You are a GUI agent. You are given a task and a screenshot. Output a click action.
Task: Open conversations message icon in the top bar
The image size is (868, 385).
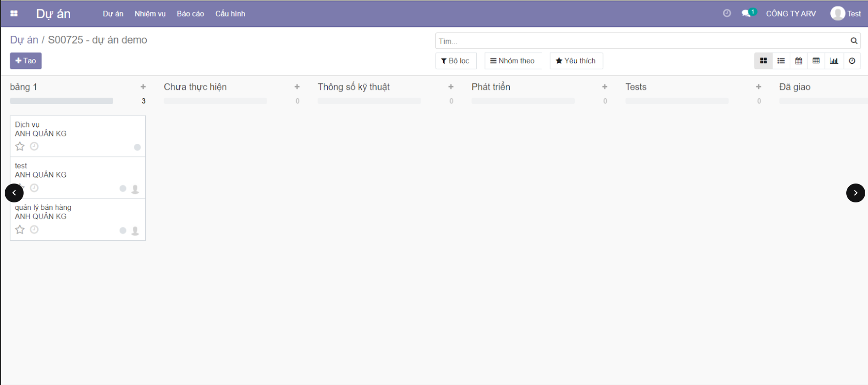746,14
